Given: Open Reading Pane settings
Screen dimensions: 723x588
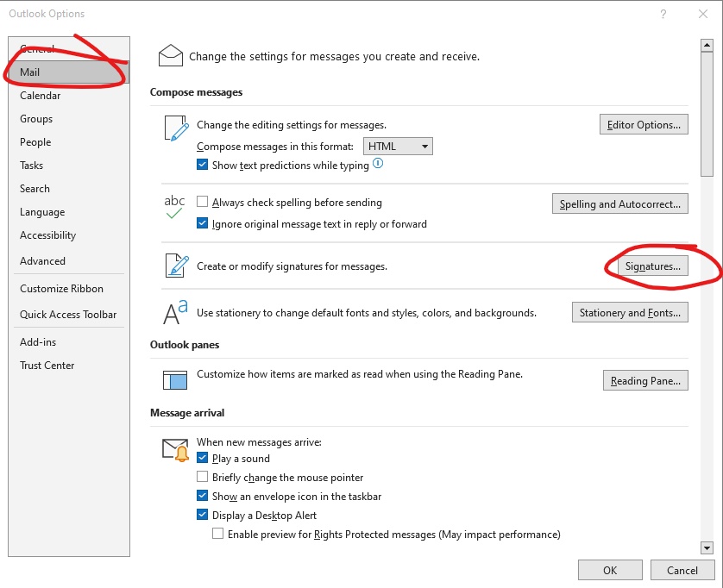Looking at the screenshot, I should click(645, 380).
